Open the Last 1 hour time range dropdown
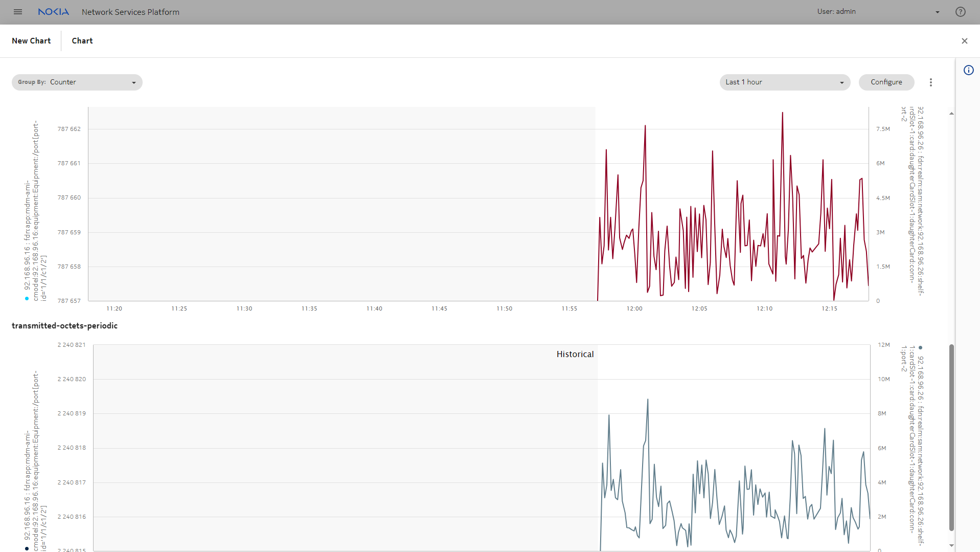Image resolution: width=980 pixels, height=552 pixels. (784, 82)
